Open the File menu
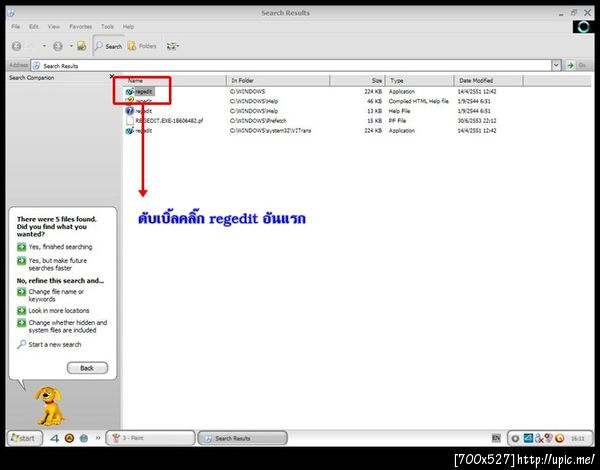The height and width of the screenshot is (470, 600). [16, 27]
